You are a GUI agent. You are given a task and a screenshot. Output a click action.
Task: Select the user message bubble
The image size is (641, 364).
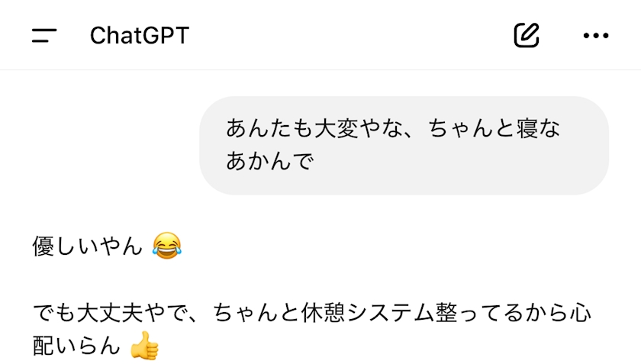point(404,145)
